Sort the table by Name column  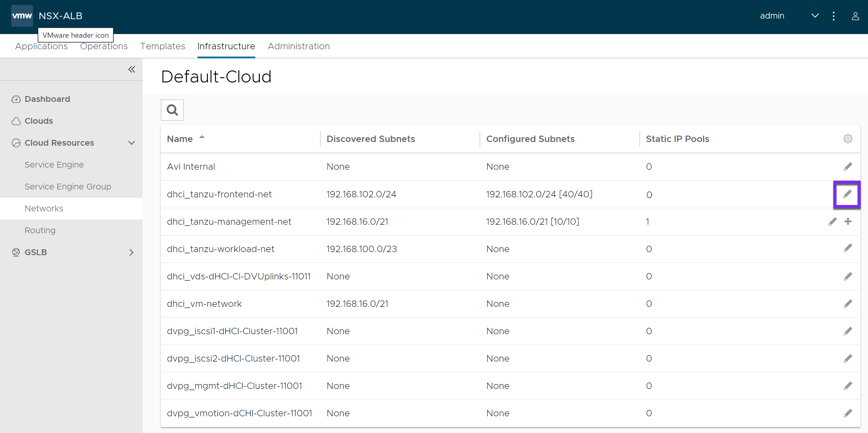pos(180,139)
